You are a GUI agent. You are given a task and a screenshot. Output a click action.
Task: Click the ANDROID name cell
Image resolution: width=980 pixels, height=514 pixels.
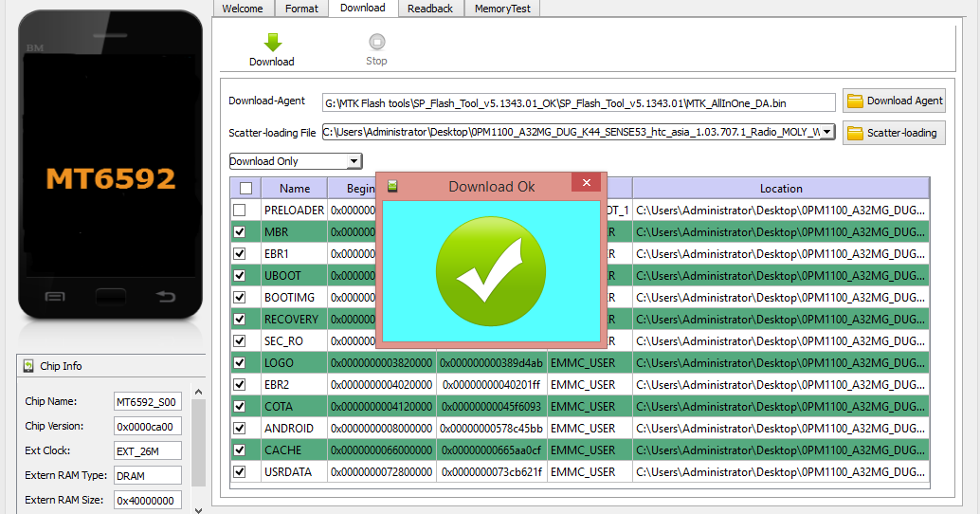(295, 429)
